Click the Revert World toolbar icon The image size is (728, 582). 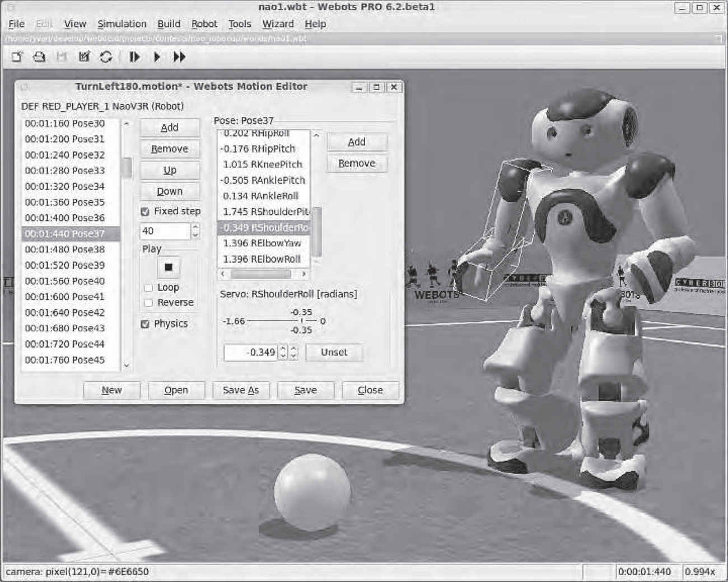84,57
